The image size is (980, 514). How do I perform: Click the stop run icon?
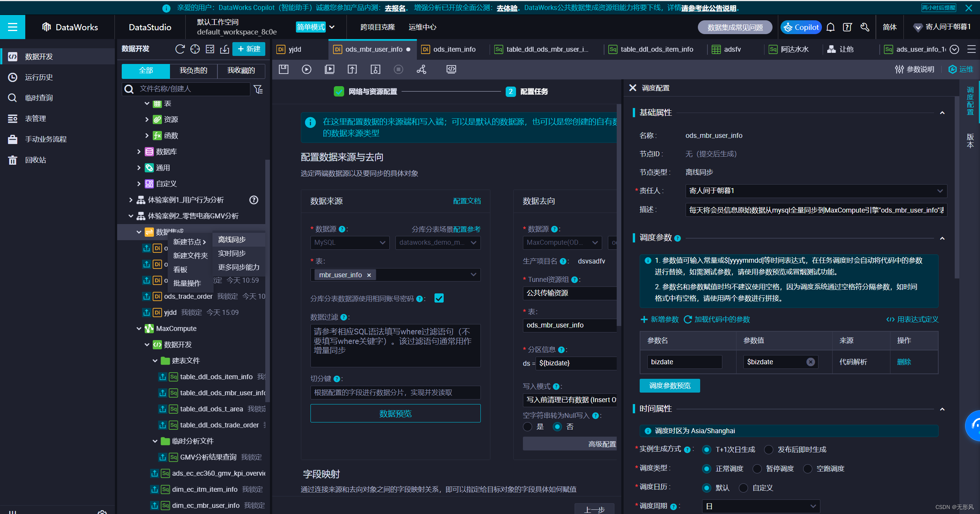coord(399,69)
